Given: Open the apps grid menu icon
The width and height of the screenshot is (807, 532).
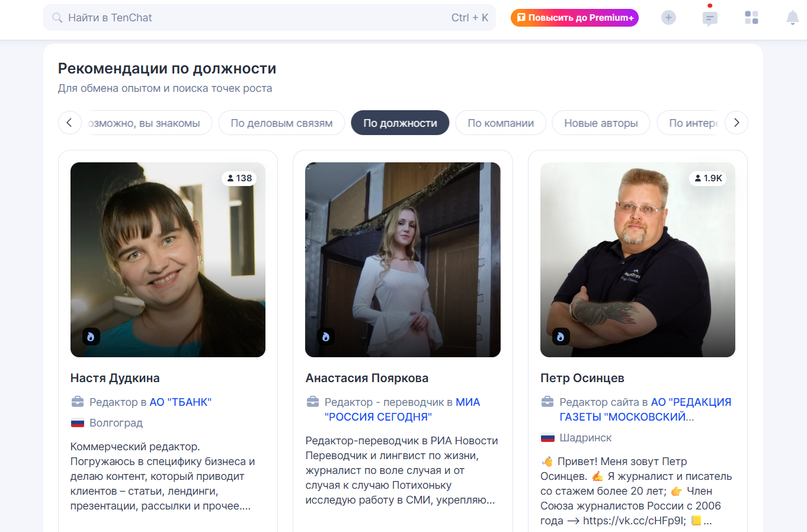Looking at the screenshot, I should (751, 18).
